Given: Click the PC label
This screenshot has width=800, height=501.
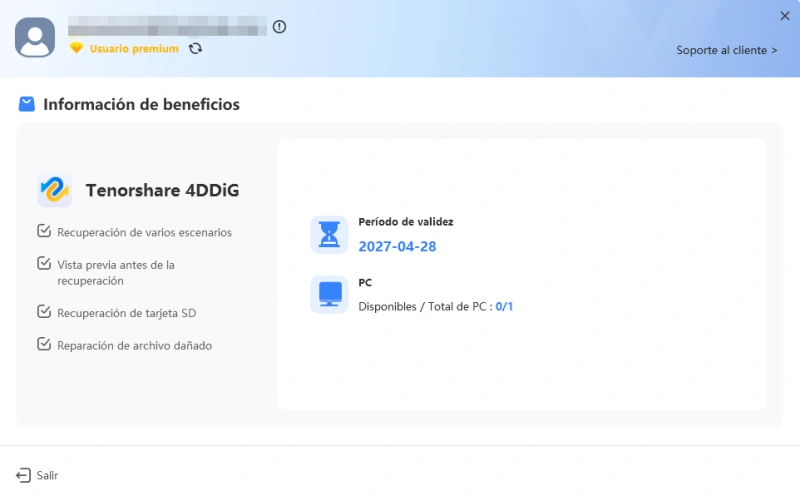Looking at the screenshot, I should tap(365, 283).
